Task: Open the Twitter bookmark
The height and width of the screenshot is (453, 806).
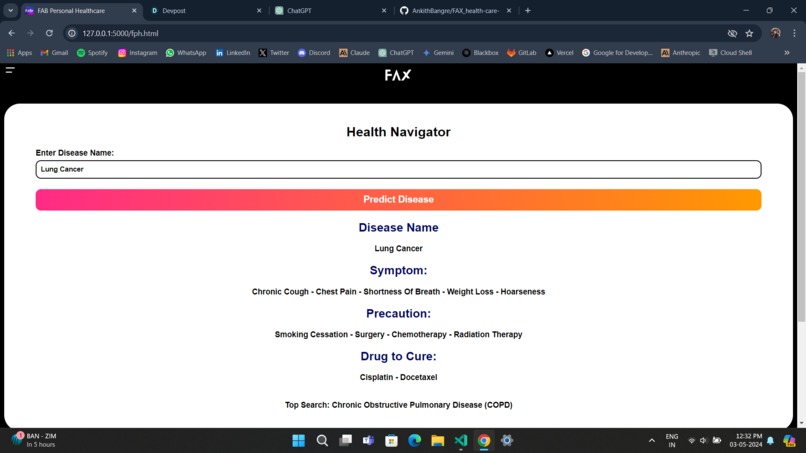Action: [273, 52]
